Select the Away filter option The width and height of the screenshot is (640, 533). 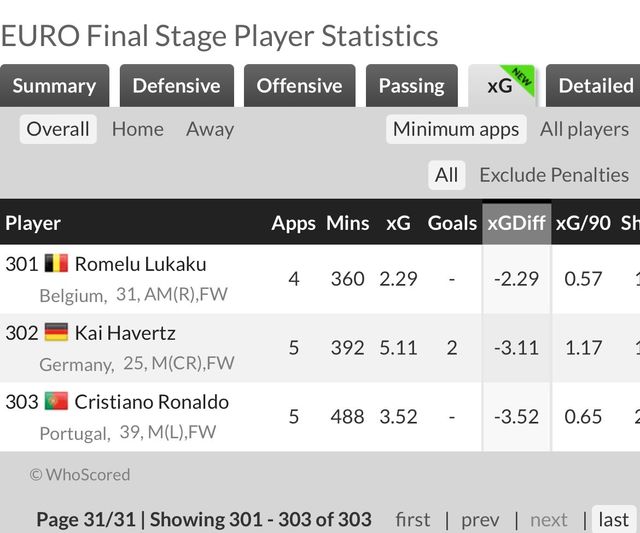pyautogui.click(x=210, y=129)
